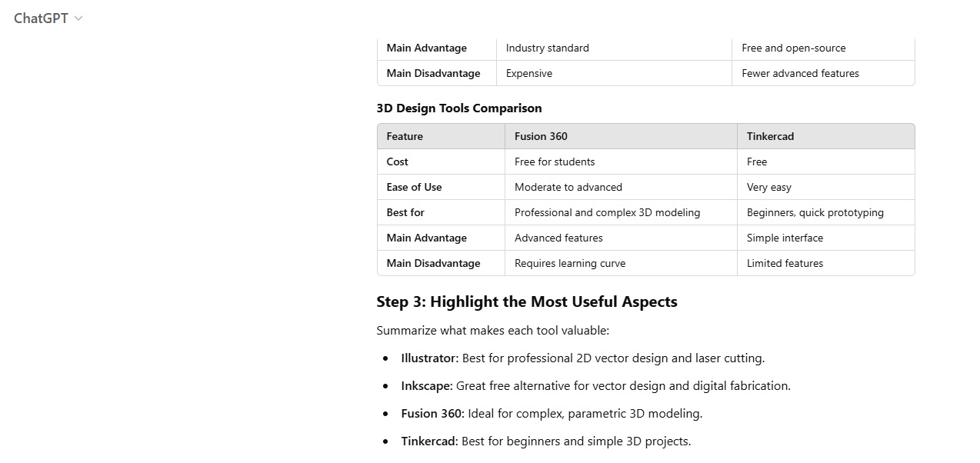Image resolution: width=980 pixels, height=463 pixels.
Task: Click the "Ease of Use" row label
Action: (414, 187)
